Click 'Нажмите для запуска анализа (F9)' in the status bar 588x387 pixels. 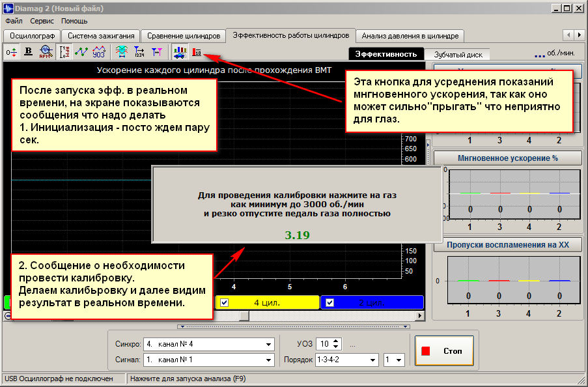point(188,379)
